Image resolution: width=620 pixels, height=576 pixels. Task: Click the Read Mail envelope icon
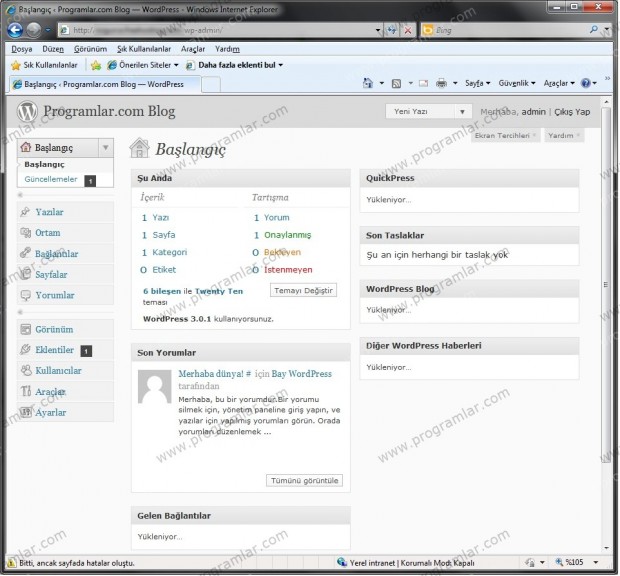click(423, 83)
